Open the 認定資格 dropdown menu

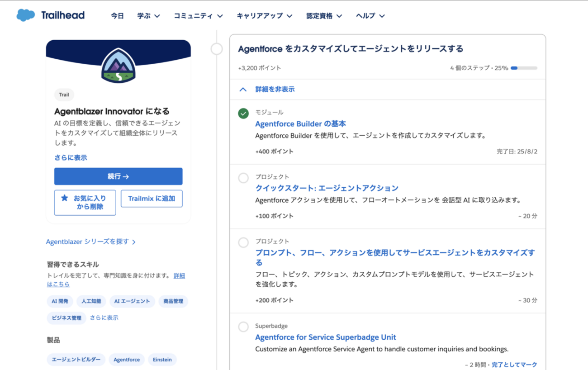324,16
